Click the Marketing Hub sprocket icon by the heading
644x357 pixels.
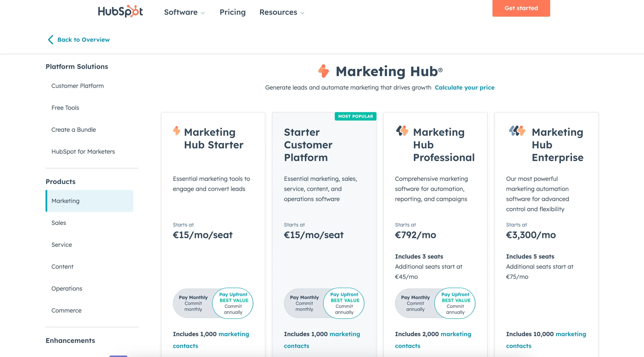[324, 71]
